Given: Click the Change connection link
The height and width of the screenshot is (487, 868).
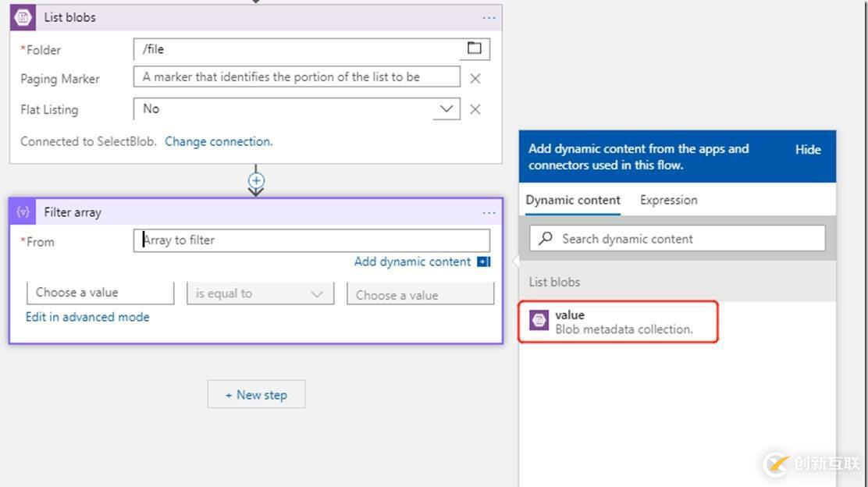Looking at the screenshot, I should (x=218, y=142).
